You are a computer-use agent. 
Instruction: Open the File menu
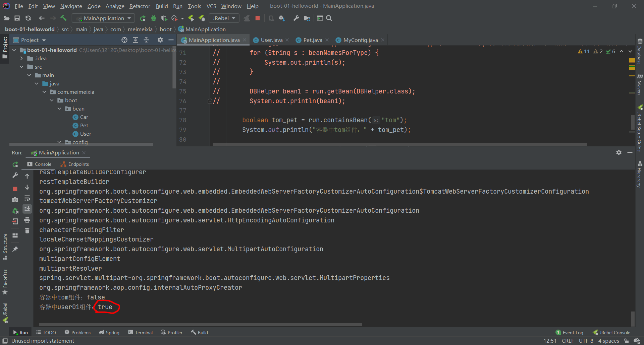(19, 6)
